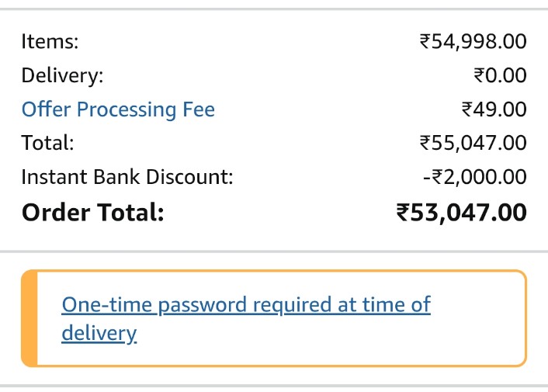Select the ₹0.00 delivery charge
This screenshot has height=392, width=548.
(x=500, y=76)
